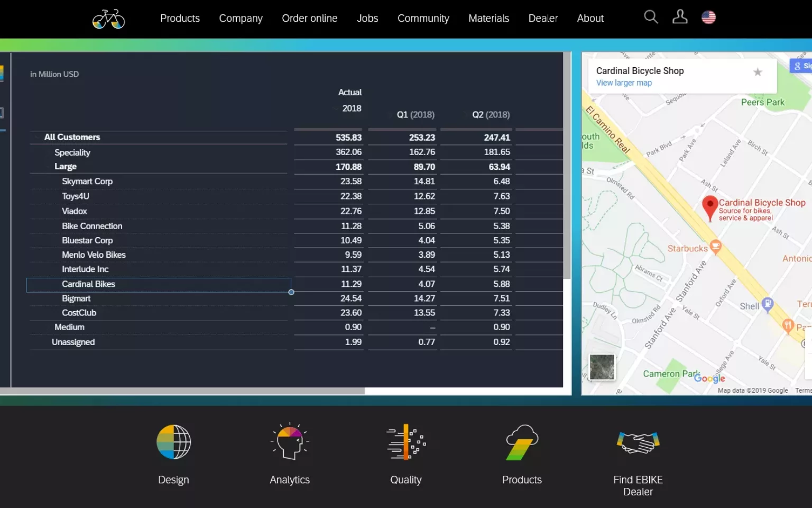Open the Company menu
The height and width of the screenshot is (508, 812).
(x=241, y=18)
